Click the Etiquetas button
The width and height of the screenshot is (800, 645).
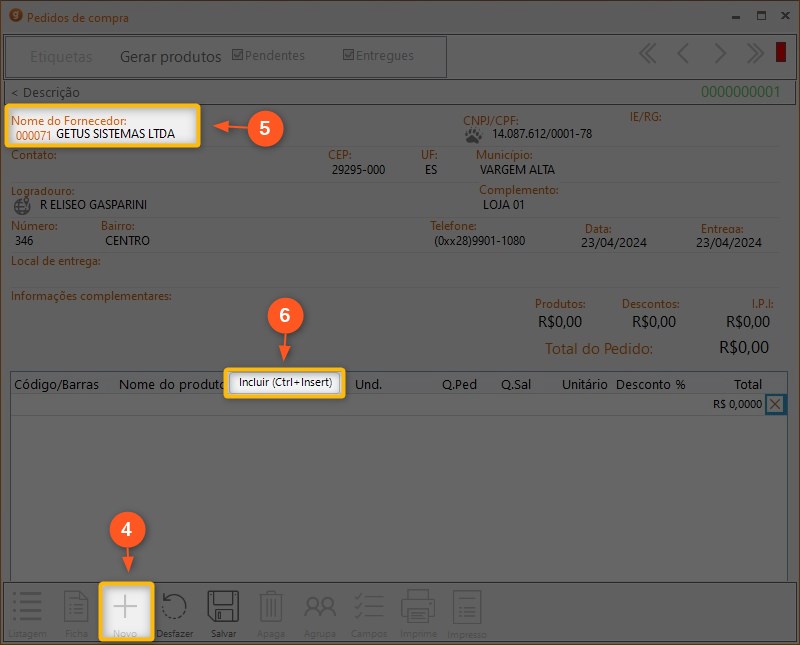point(61,57)
